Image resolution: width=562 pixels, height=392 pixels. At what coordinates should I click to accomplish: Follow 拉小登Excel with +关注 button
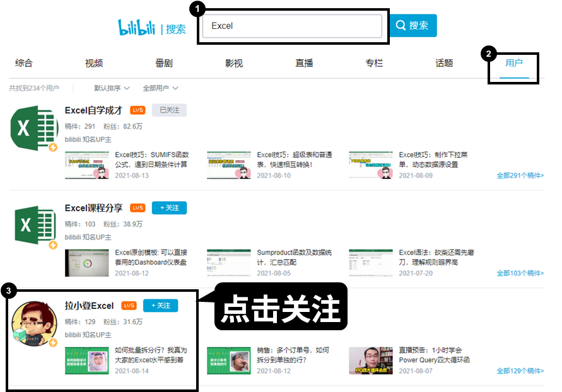(x=161, y=306)
